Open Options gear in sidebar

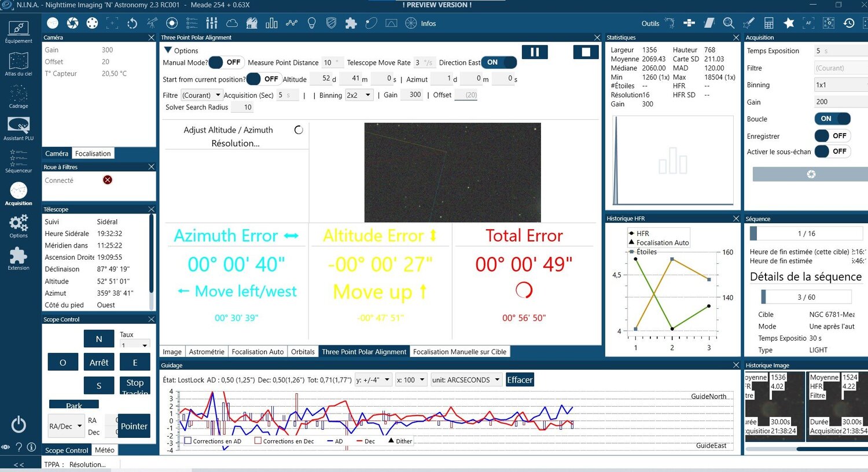point(19,226)
